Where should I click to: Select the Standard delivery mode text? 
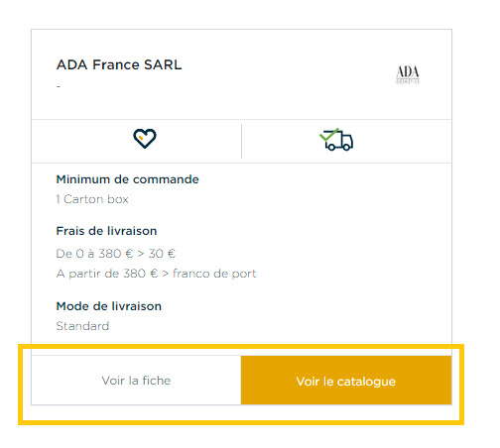[82, 326]
